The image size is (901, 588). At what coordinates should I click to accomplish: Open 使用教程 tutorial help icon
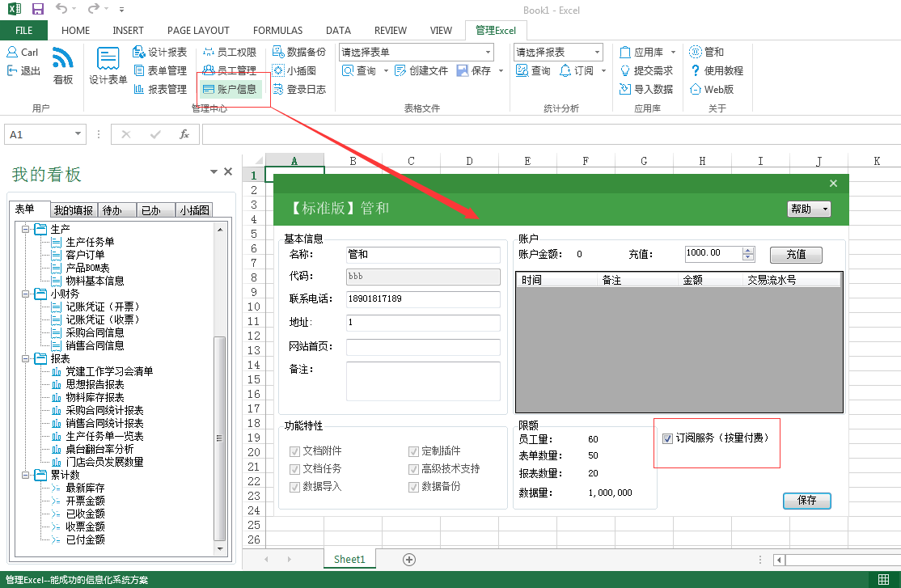tap(717, 70)
